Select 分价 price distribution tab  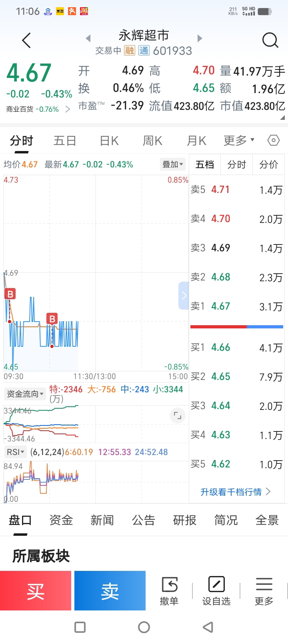pos(269,165)
